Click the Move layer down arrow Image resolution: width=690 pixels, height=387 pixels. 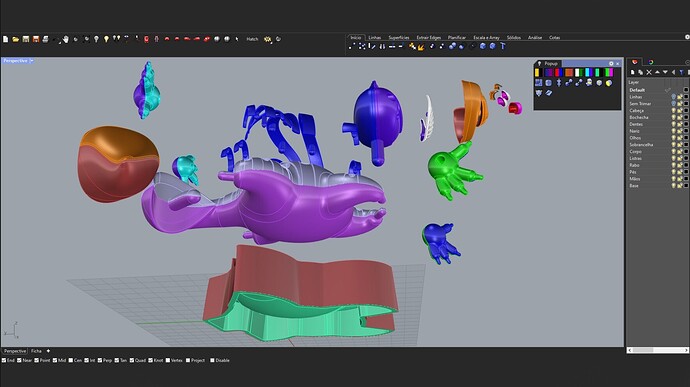tap(665, 72)
